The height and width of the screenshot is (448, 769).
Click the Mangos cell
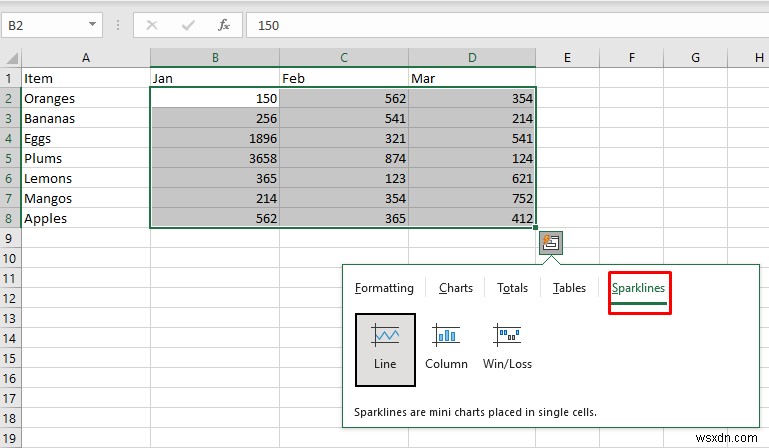[x=86, y=199]
